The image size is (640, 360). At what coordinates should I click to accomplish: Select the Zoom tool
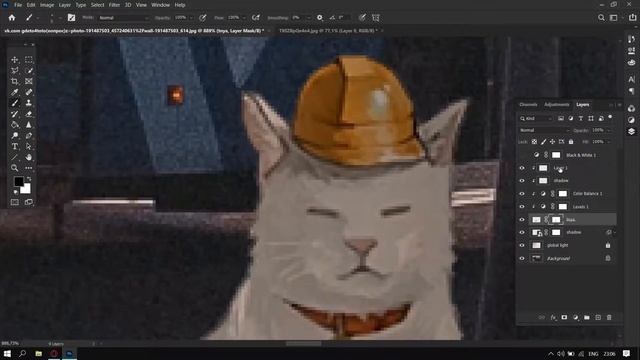tap(15, 168)
